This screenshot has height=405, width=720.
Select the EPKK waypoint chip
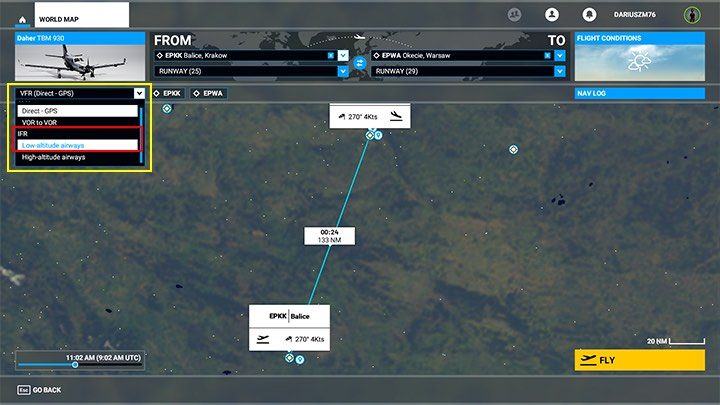tap(168, 93)
